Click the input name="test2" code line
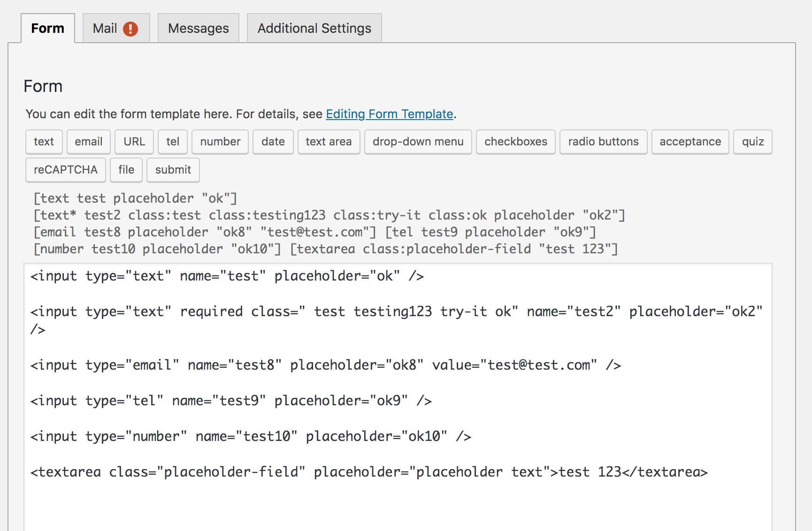This screenshot has width=812, height=531. pyautogui.click(x=397, y=320)
